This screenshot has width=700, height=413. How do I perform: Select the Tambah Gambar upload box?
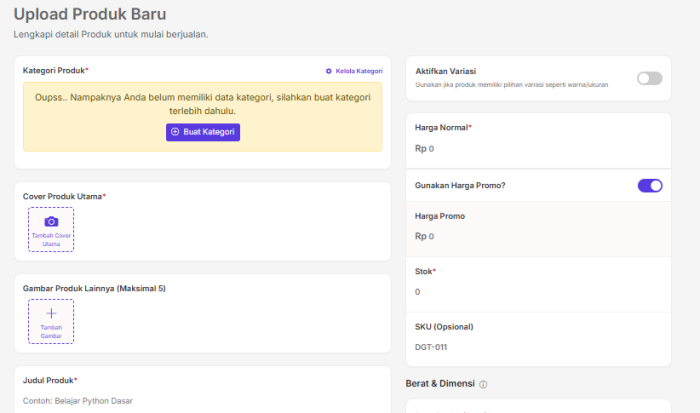pyautogui.click(x=51, y=321)
